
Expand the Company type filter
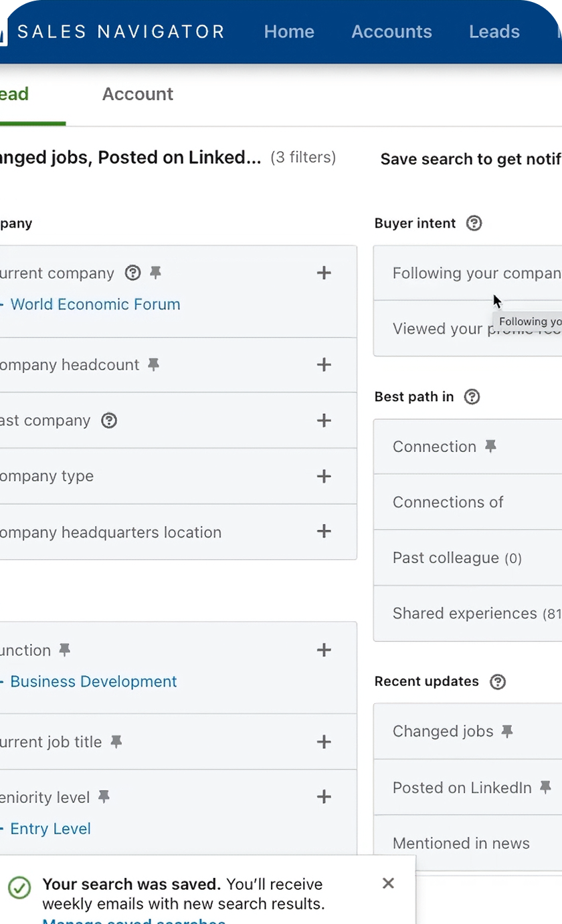(x=324, y=476)
